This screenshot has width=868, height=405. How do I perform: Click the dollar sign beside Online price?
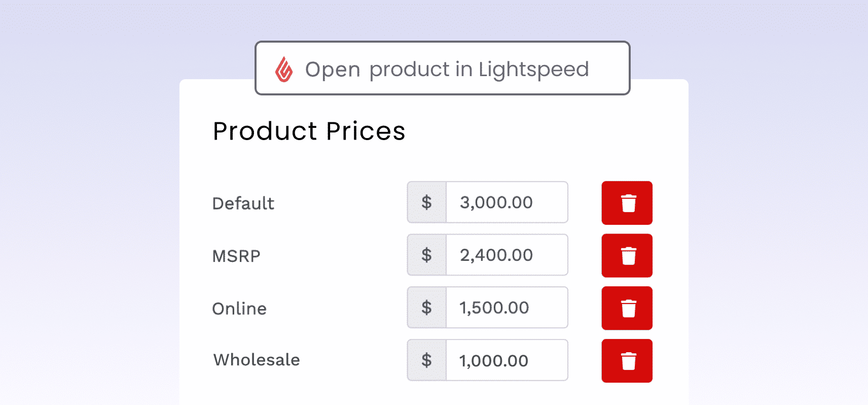[427, 308]
